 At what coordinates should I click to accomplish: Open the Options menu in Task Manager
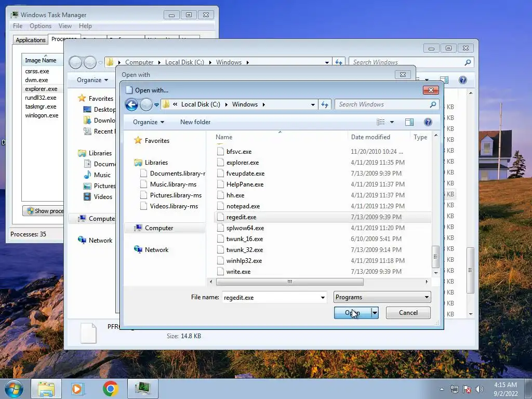pyautogui.click(x=41, y=26)
